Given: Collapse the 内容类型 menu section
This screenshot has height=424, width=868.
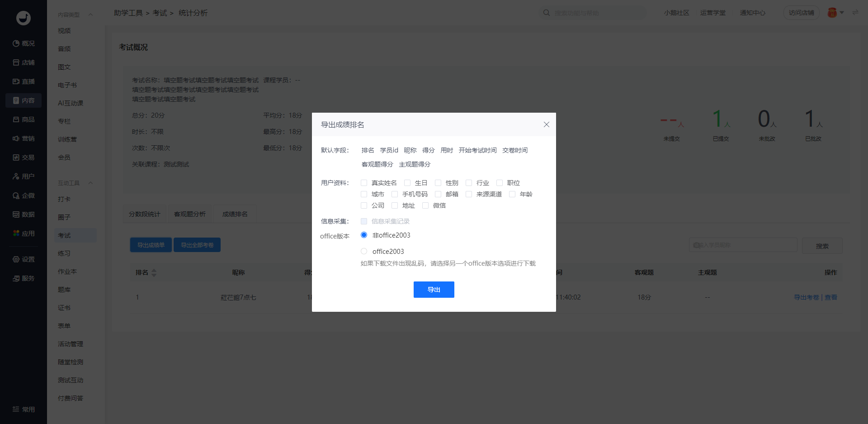Looking at the screenshot, I should (90, 14).
